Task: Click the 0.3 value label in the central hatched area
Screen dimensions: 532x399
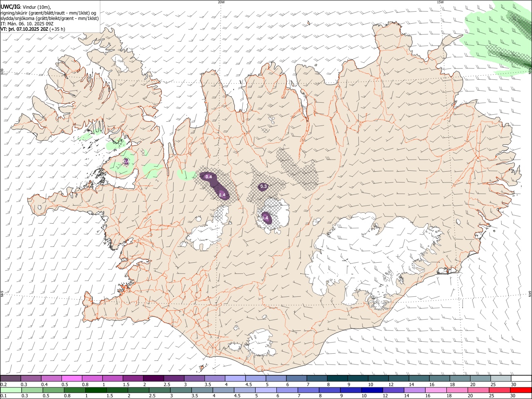Action: [x=264, y=187]
